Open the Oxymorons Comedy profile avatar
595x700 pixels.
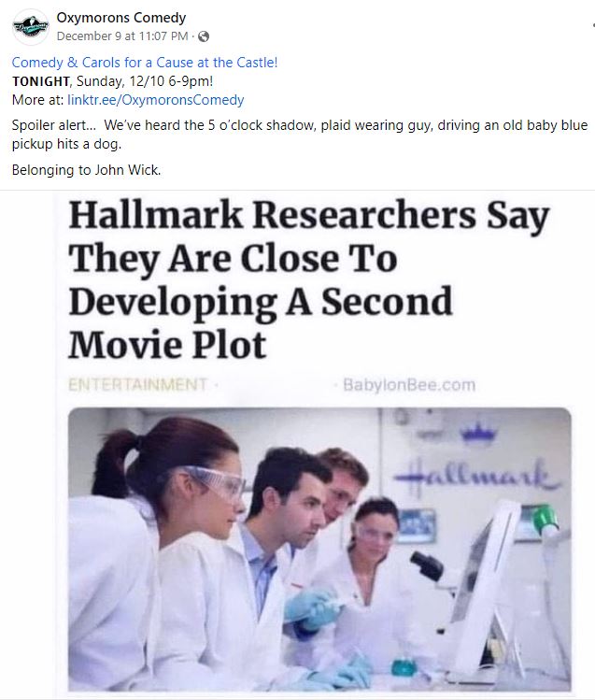click(30, 27)
